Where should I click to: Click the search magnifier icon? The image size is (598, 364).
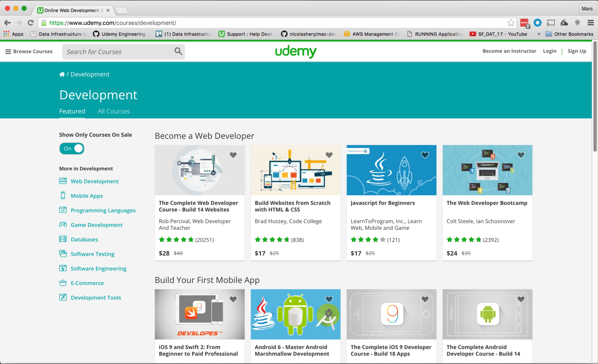[x=178, y=51]
